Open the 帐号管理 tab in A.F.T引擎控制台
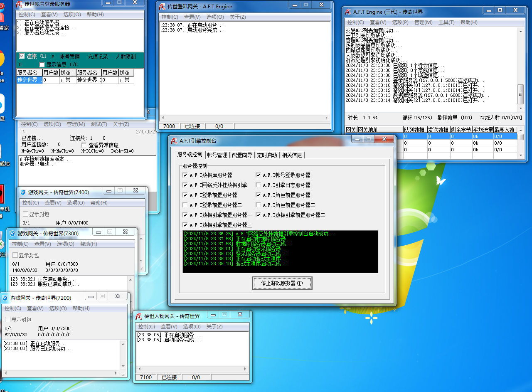The height and width of the screenshot is (392, 532). click(x=217, y=155)
